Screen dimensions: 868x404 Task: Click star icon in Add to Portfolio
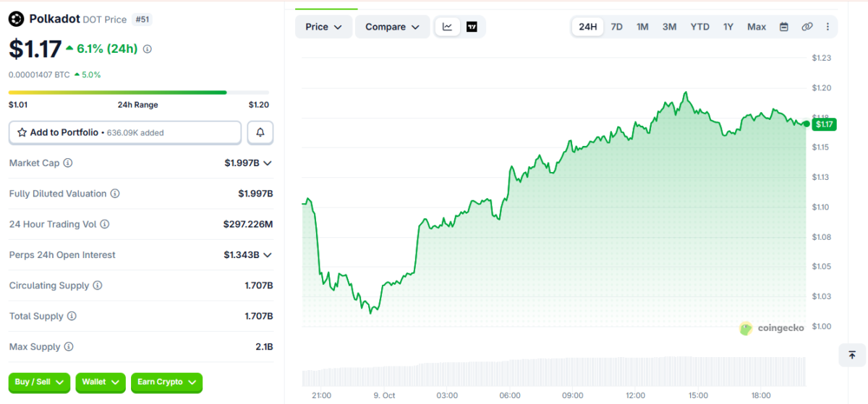(22, 133)
